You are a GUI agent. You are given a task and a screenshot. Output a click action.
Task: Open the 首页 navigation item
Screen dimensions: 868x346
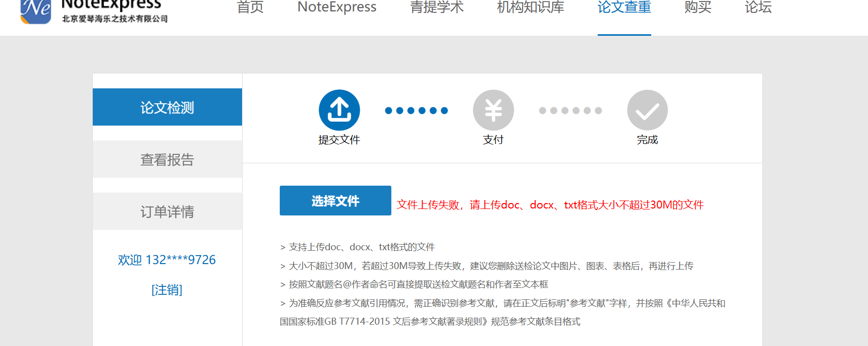(250, 7)
